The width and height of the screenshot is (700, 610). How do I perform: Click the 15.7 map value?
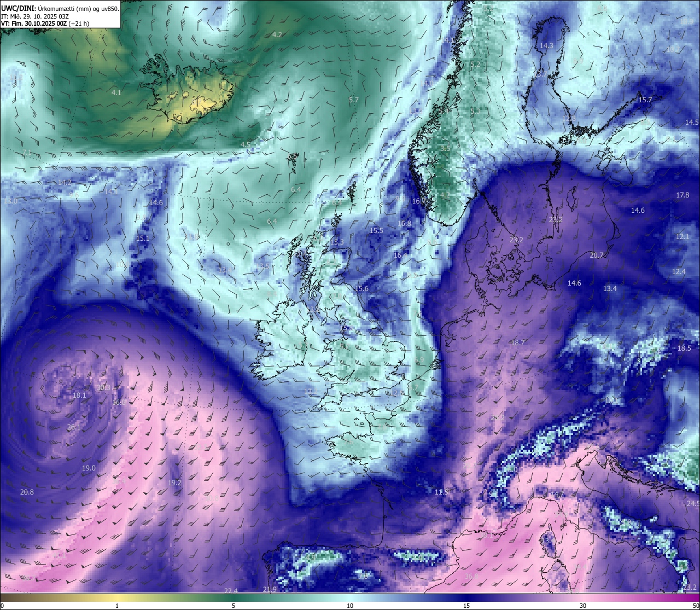coord(645,100)
